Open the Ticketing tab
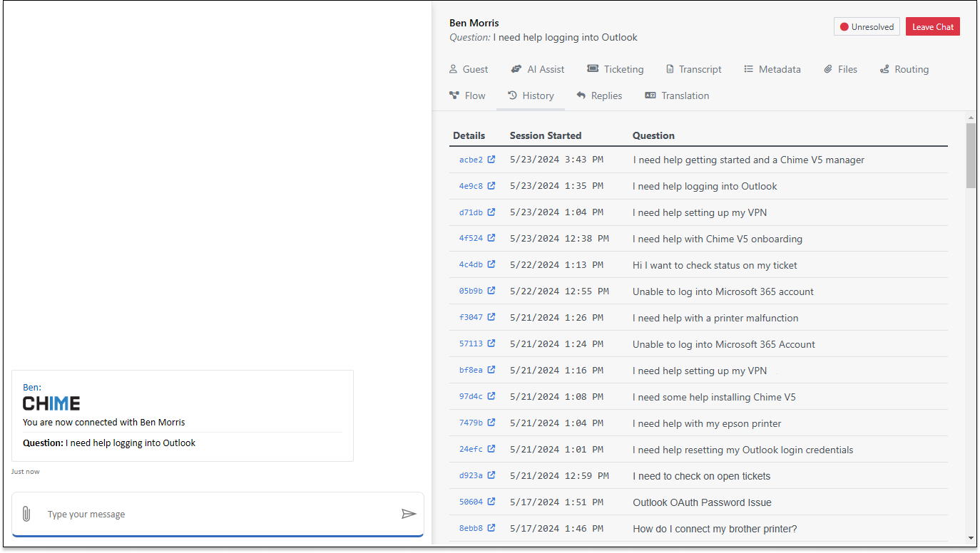Viewport: 980px width, 553px height. (x=615, y=69)
